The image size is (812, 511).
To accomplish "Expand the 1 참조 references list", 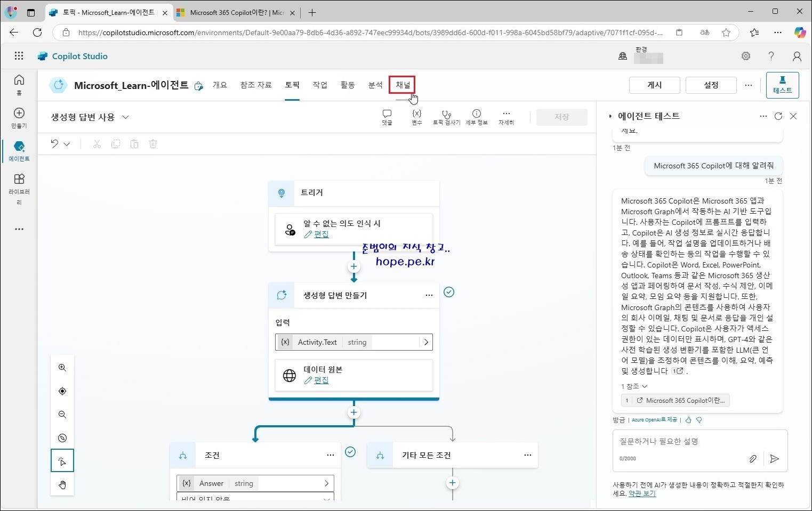I will 634,386.
